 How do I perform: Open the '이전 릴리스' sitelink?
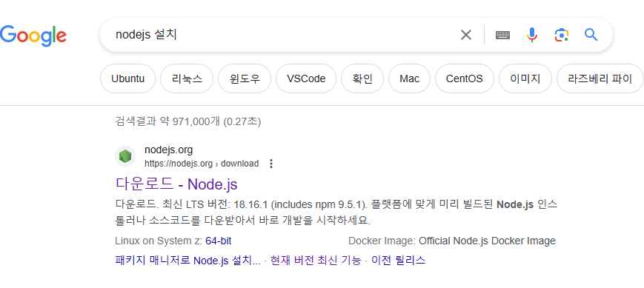click(398, 261)
